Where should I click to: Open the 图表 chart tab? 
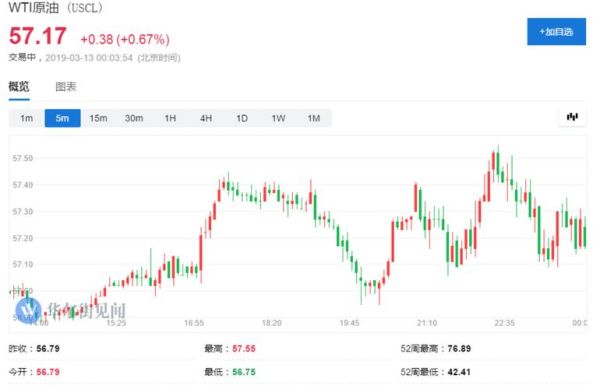tap(66, 86)
